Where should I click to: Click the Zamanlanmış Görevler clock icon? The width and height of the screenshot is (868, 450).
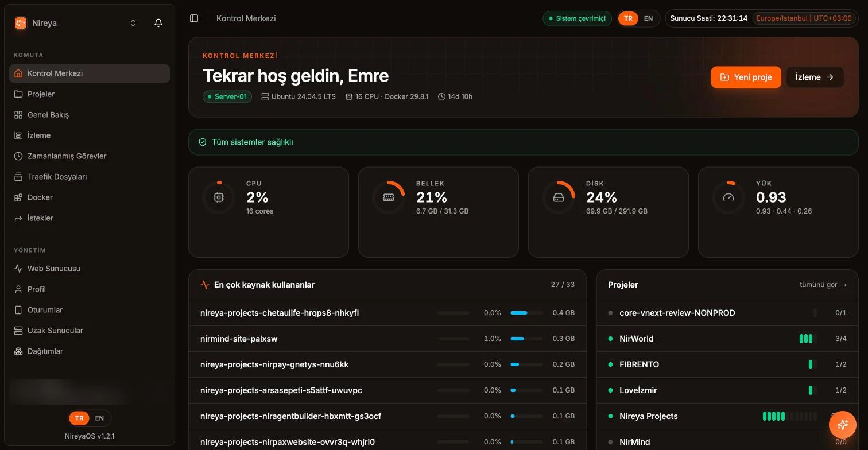18,156
